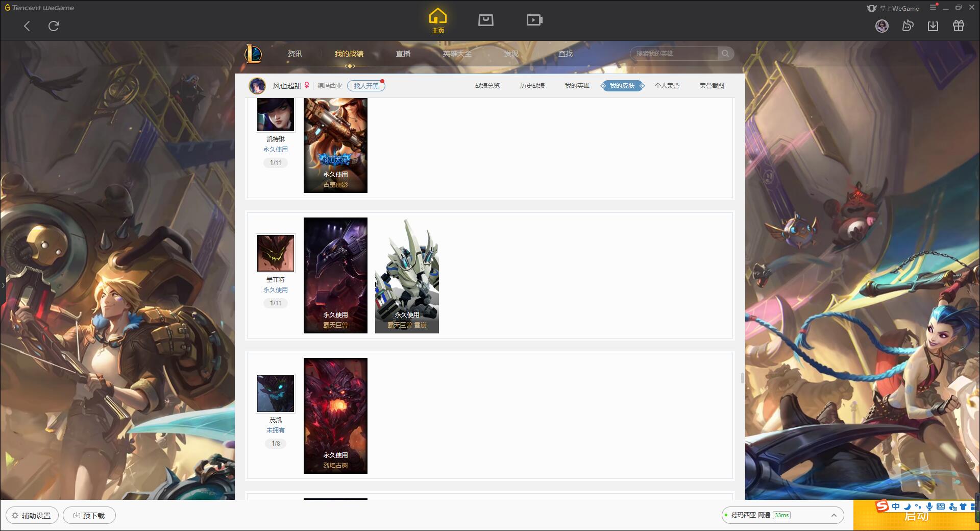Open the 霸天巨兽·雪崩 skin card
This screenshot has height=531, width=980.
click(407, 276)
